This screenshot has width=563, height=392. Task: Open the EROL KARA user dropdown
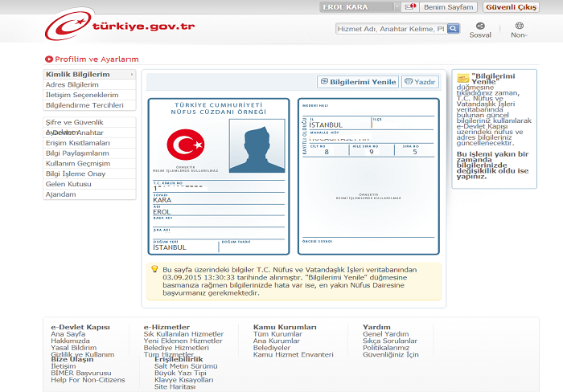point(360,6)
